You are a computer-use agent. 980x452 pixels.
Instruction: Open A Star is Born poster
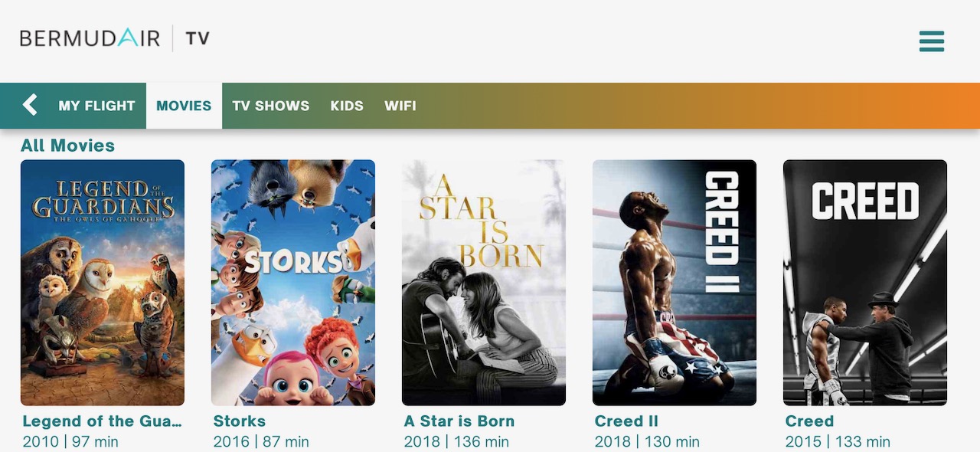484,283
